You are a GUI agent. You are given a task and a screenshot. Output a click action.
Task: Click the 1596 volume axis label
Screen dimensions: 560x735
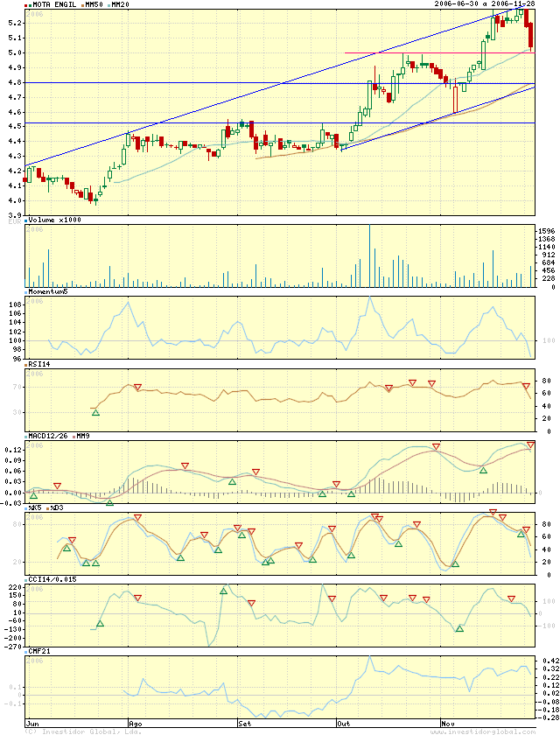pos(547,231)
